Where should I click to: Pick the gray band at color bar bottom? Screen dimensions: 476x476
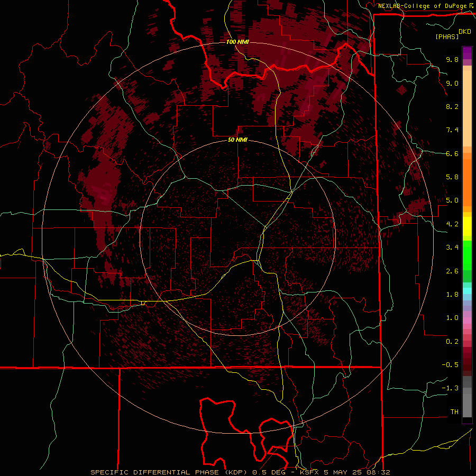(467, 402)
